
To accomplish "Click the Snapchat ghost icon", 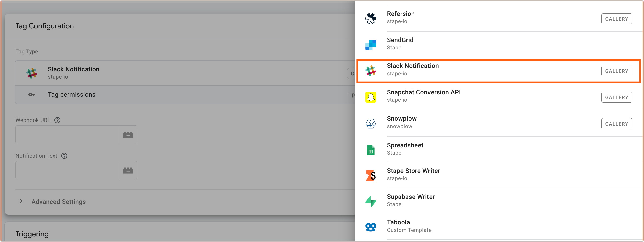I will (371, 97).
